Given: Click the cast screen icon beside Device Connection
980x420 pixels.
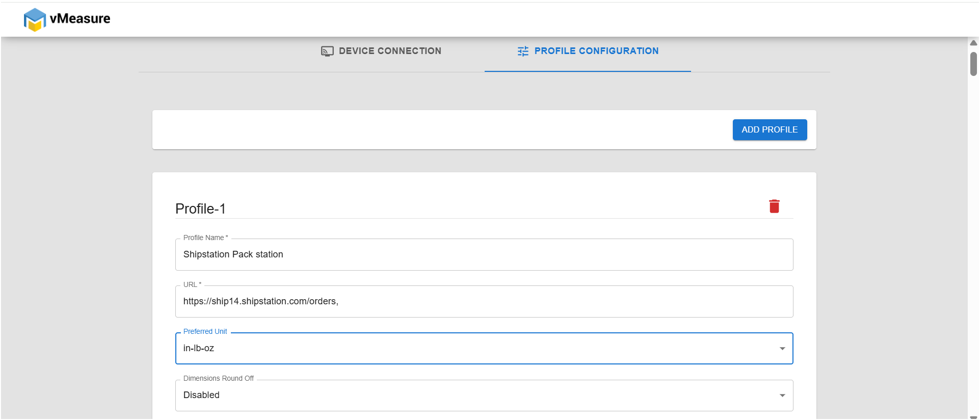Looking at the screenshot, I should (x=327, y=51).
